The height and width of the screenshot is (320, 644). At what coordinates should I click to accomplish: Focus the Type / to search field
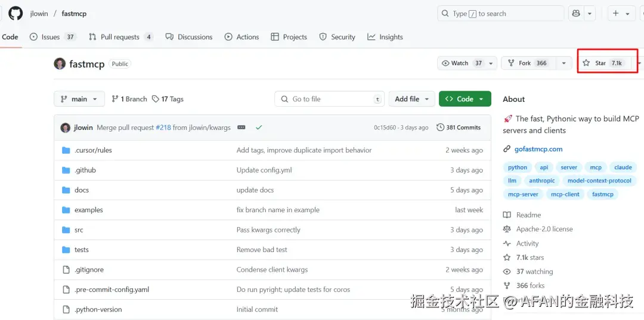pyautogui.click(x=501, y=14)
